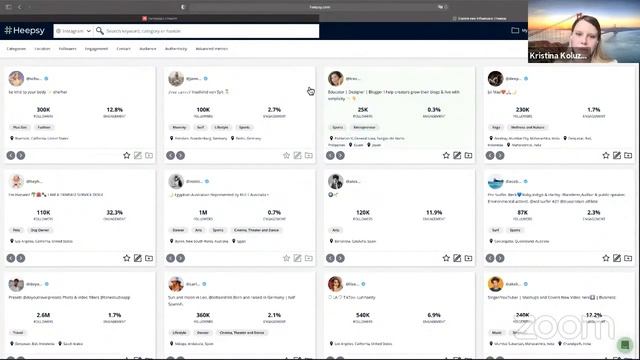Click the Fashion tag on 300K followers card

pos(44,127)
